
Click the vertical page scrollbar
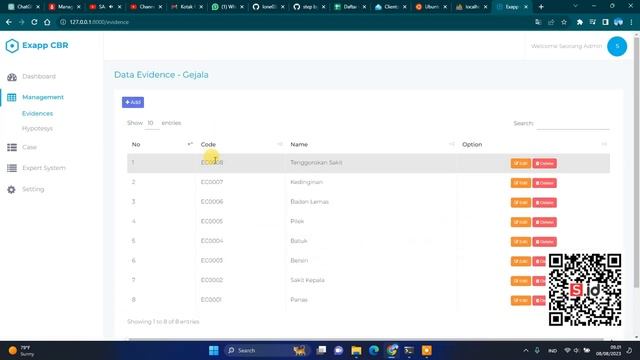636,161
